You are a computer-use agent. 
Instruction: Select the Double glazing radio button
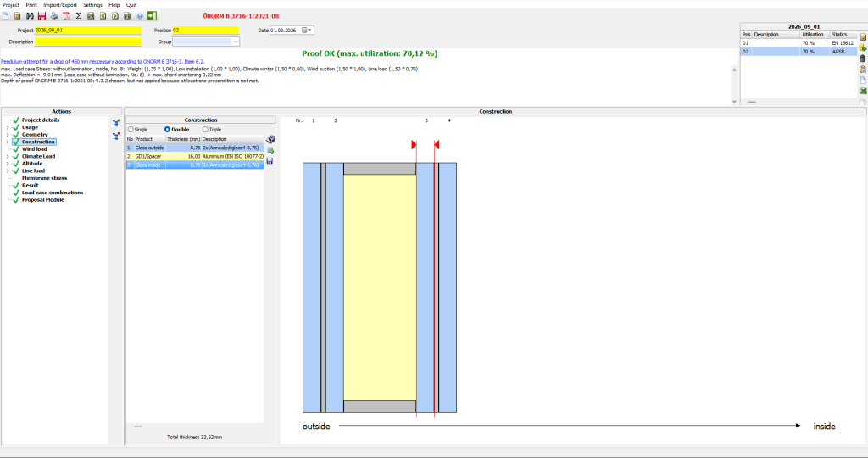[x=167, y=130]
